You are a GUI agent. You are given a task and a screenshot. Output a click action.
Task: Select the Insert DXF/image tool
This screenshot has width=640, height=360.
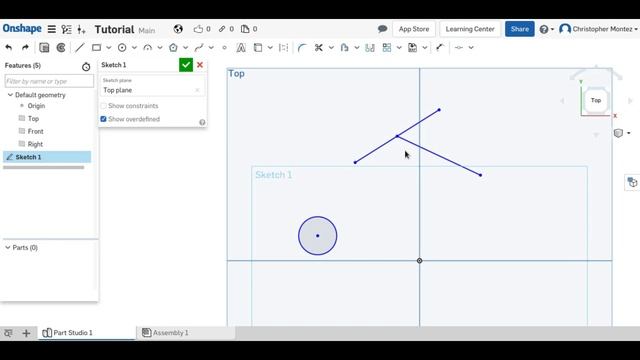(413, 48)
